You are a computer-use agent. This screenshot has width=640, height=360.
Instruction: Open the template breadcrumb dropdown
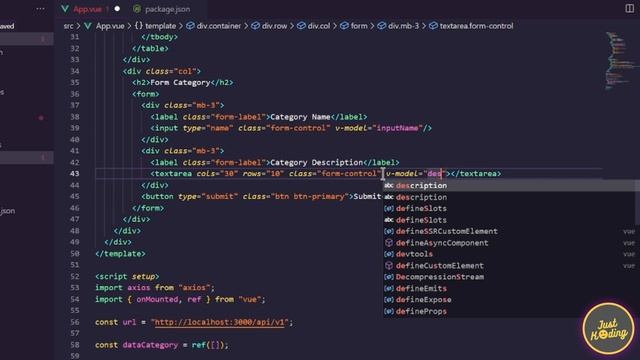click(x=155, y=26)
